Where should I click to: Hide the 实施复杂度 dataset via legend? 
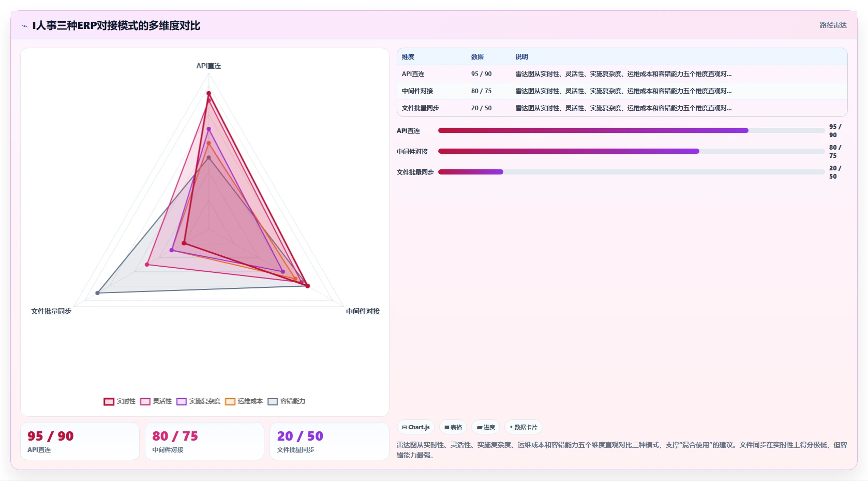198,401
